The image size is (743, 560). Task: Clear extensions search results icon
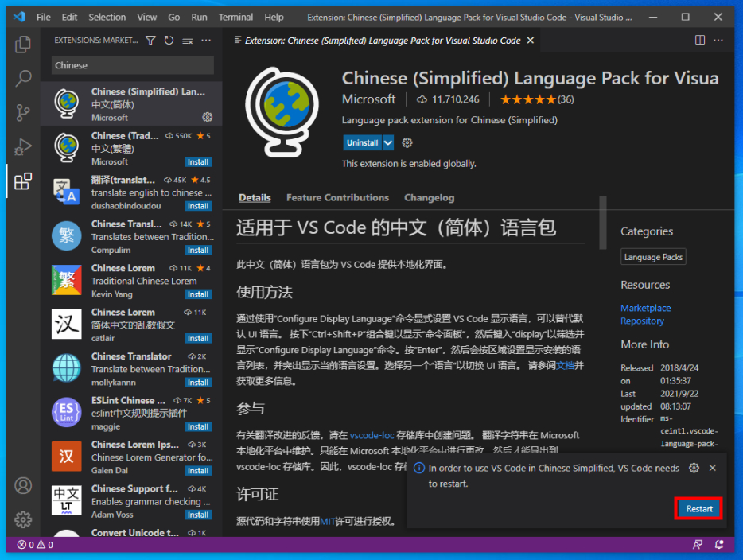[188, 41]
